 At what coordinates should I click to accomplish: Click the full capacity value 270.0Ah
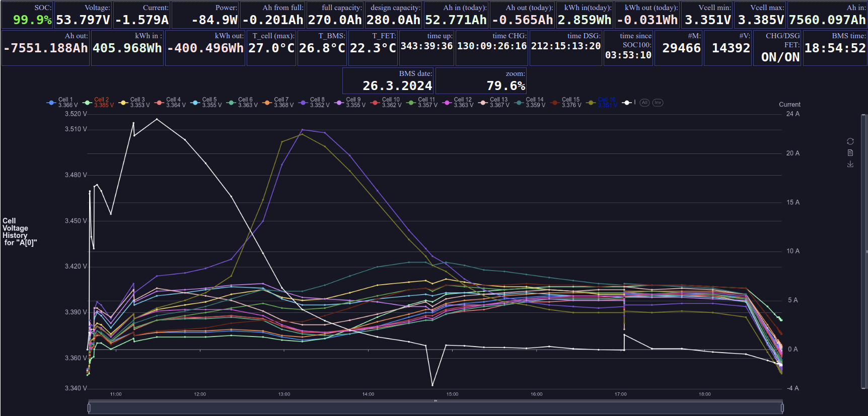pos(335,20)
